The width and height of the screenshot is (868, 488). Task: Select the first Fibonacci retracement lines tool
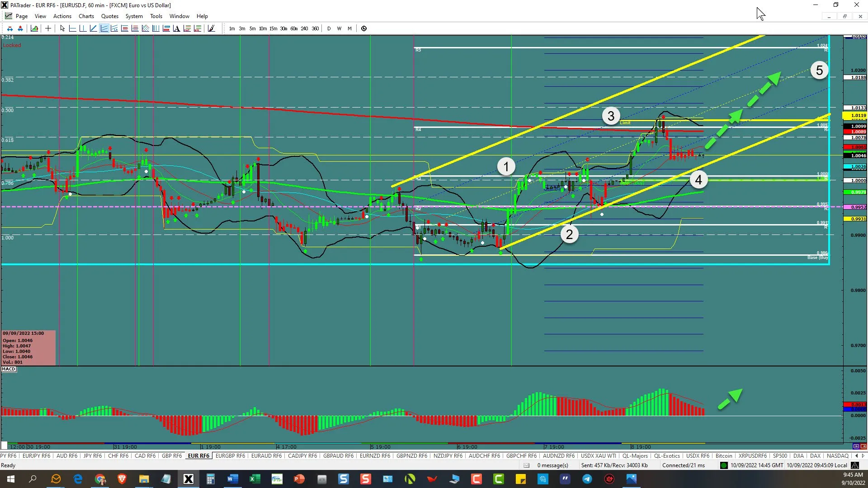coord(125,28)
